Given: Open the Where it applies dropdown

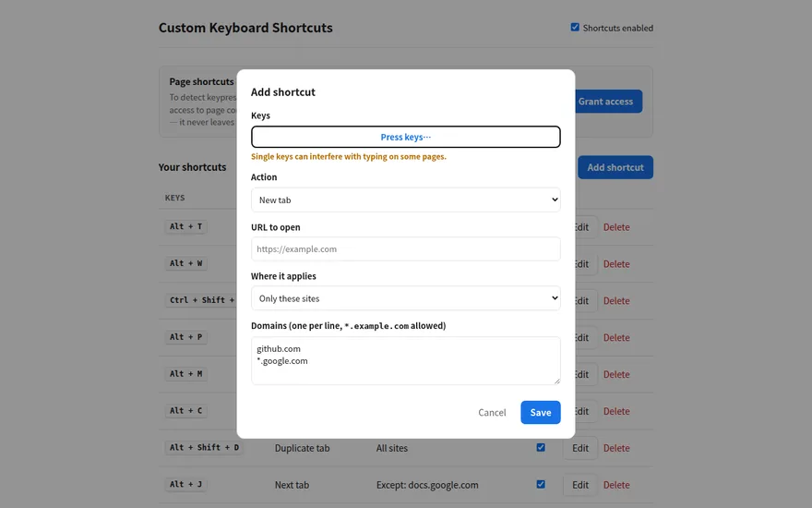Looking at the screenshot, I should [405, 298].
